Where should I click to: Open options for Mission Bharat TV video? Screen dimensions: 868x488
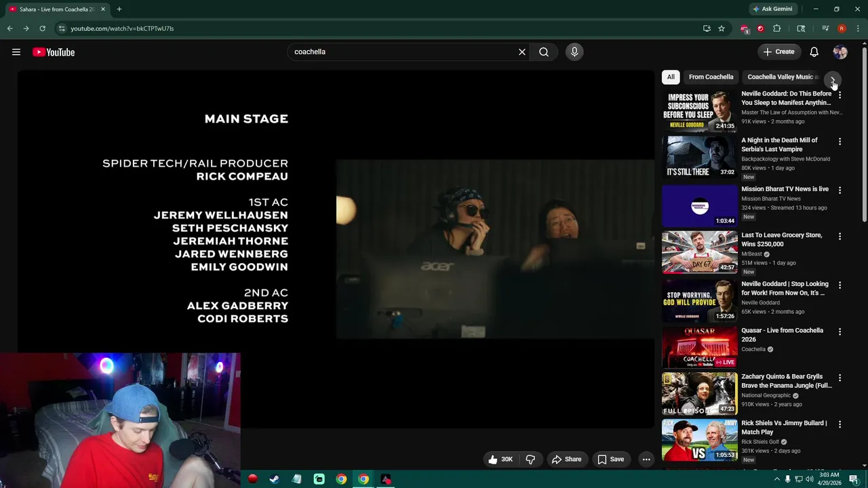[840, 190]
